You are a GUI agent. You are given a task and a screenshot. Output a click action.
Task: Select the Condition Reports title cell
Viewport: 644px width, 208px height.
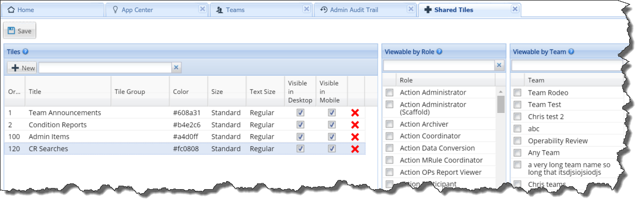[68, 124]
